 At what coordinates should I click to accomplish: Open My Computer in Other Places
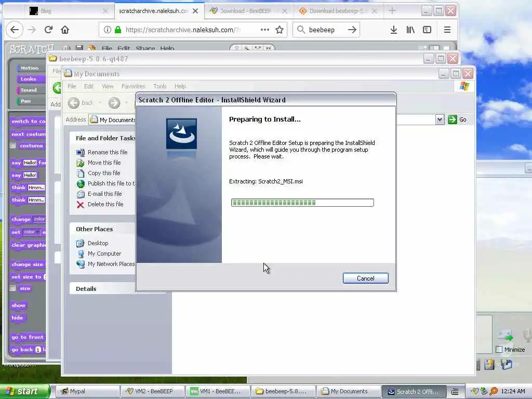point(104,254)
